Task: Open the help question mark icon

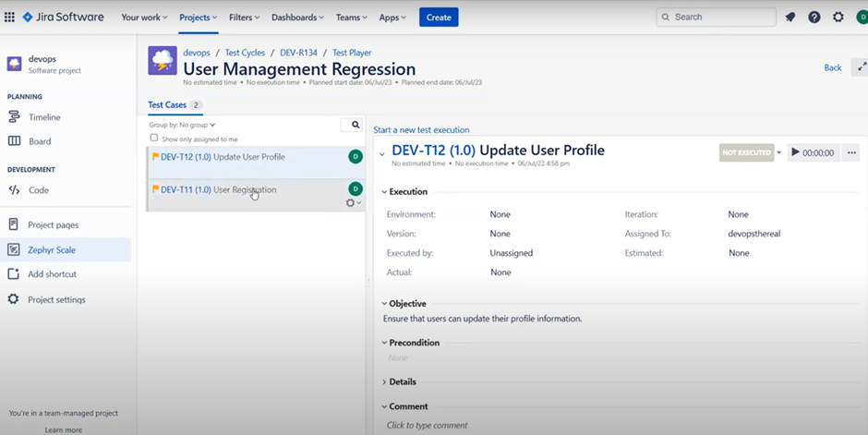Action: point(814,17)
